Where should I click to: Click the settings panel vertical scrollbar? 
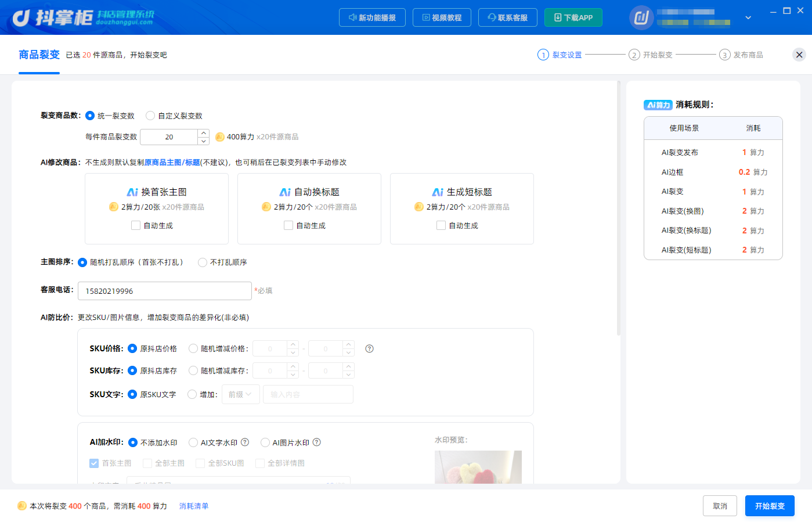[619, 208]
